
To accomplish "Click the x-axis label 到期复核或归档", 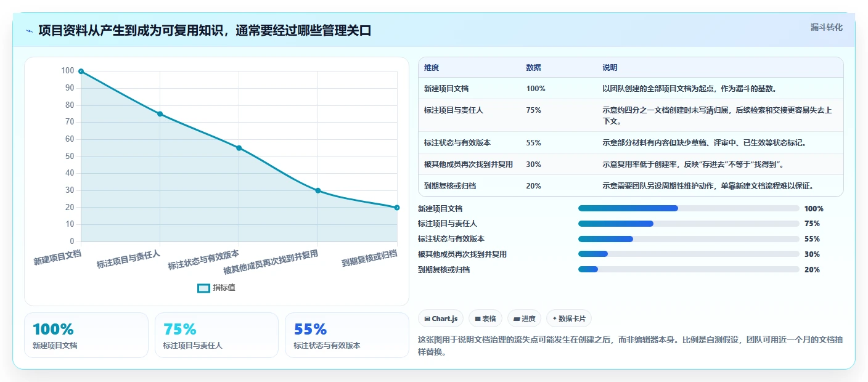I will [x=369, y=258].
